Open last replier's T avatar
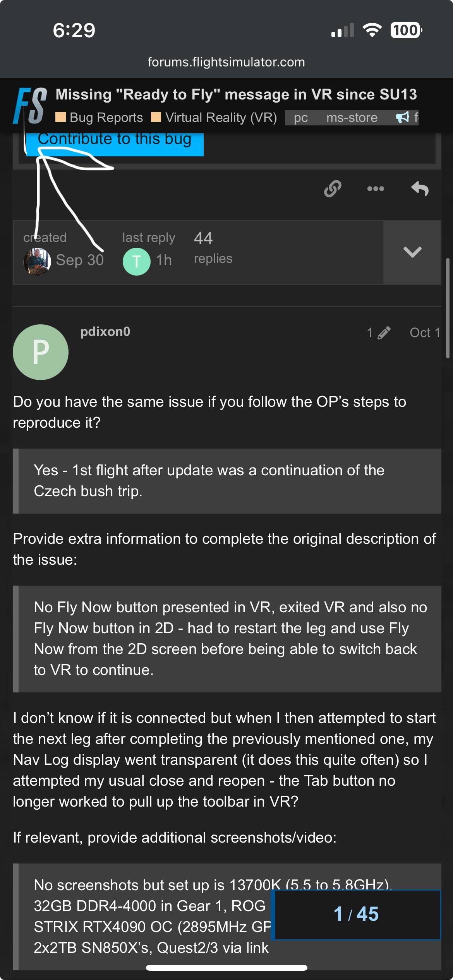This screenshot has height=980, width=453. (x=136, y=261)
